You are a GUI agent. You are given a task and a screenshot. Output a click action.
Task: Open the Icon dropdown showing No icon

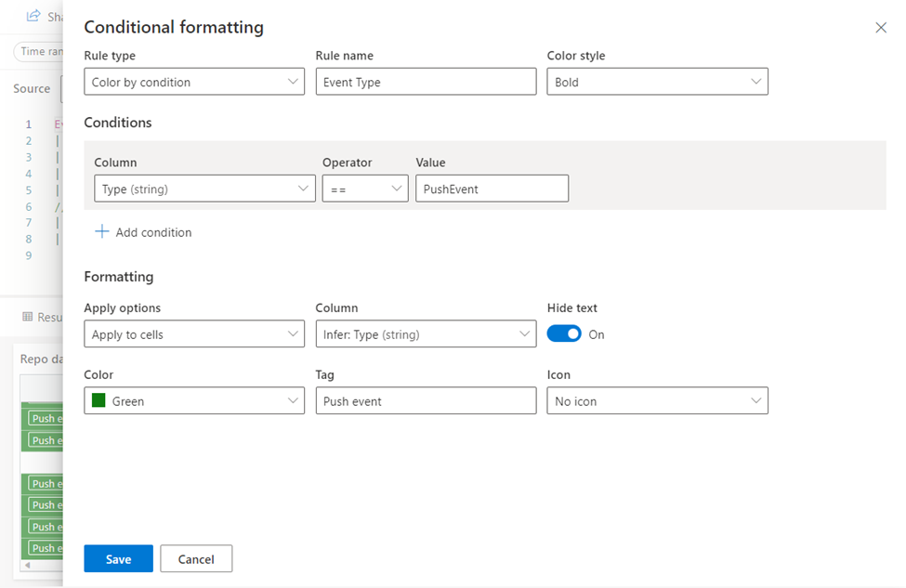[x=657, y=401]
